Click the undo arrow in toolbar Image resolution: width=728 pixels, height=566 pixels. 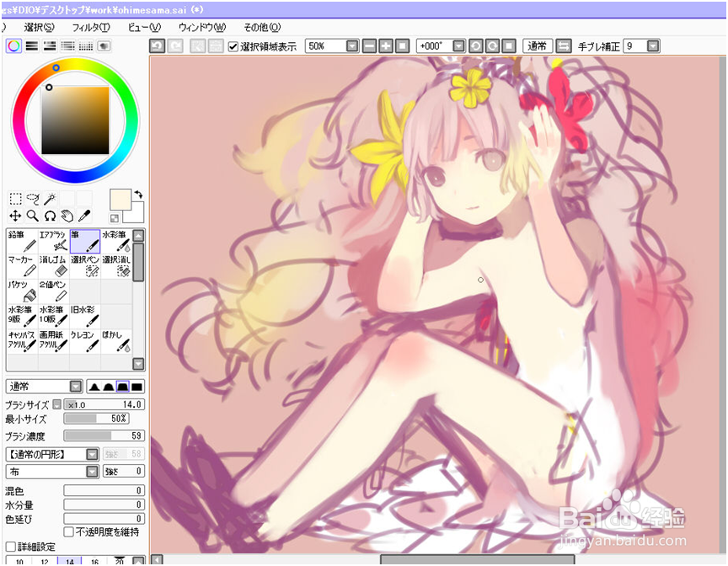[158, 46]
